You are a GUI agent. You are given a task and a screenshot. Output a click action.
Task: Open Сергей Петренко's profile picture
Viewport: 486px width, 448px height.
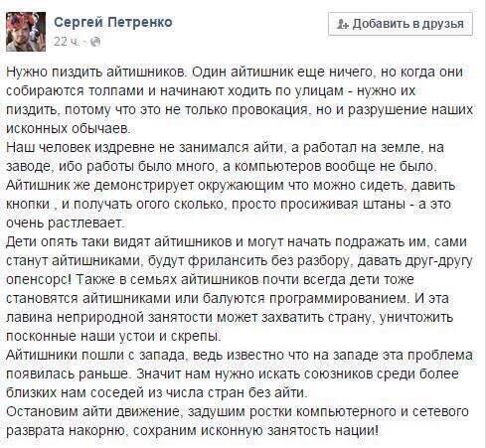coord(26,32)
